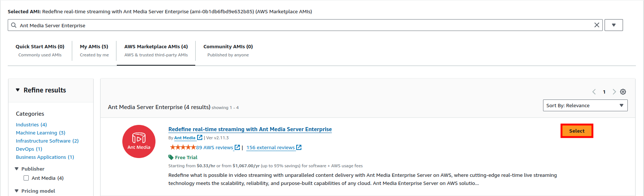Open AWS Marketplace AMIs tab
This screenshot has width=644, height=196.
156,50
